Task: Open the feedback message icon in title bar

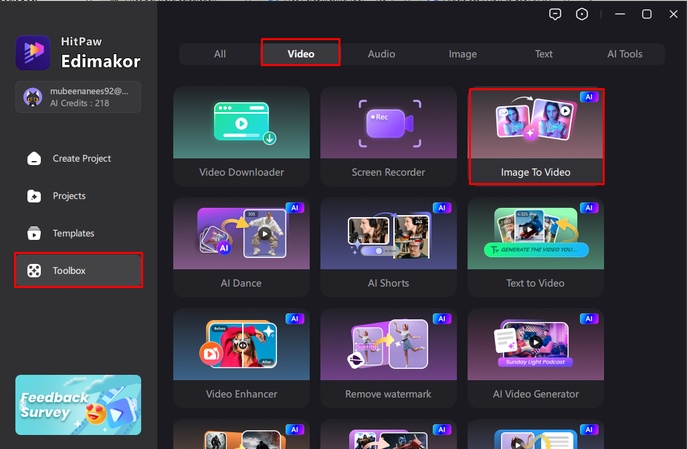Action: 556,14
